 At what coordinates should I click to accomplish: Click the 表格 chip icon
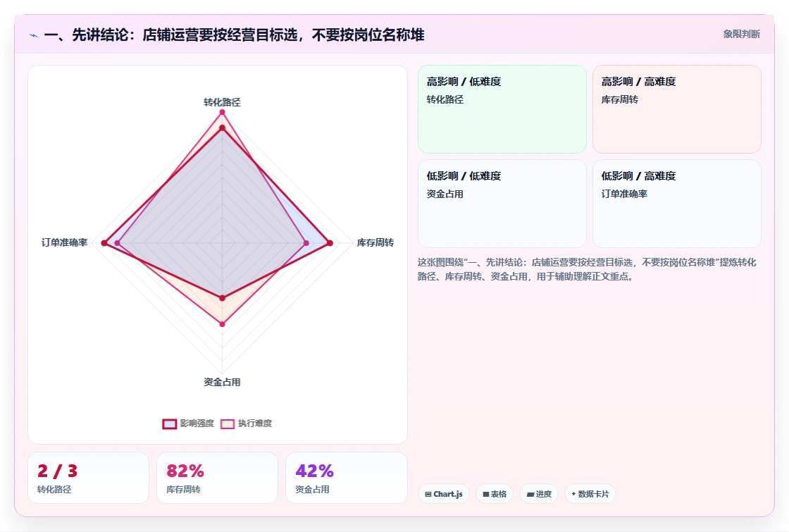tap(485, 494)
